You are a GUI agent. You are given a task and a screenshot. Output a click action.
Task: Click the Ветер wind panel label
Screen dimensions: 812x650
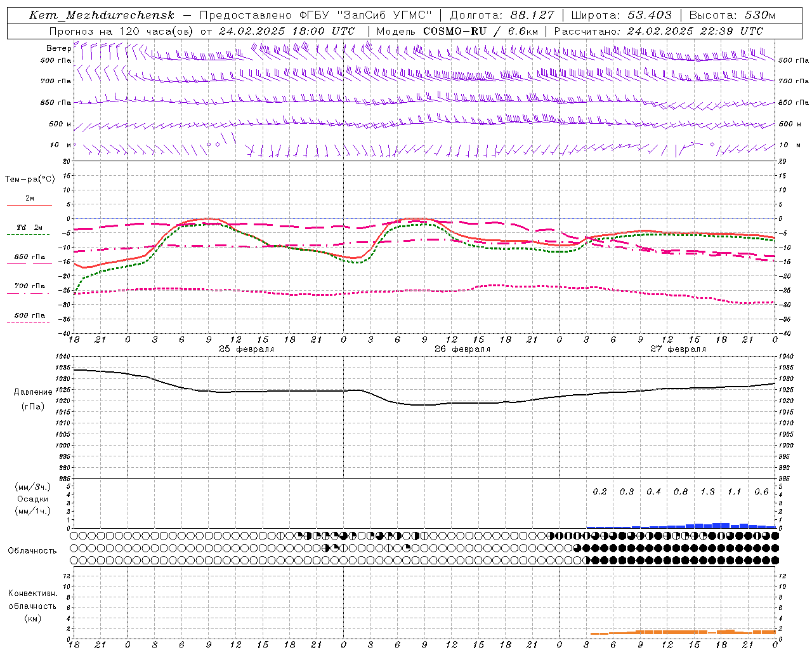tap(58, 48)
